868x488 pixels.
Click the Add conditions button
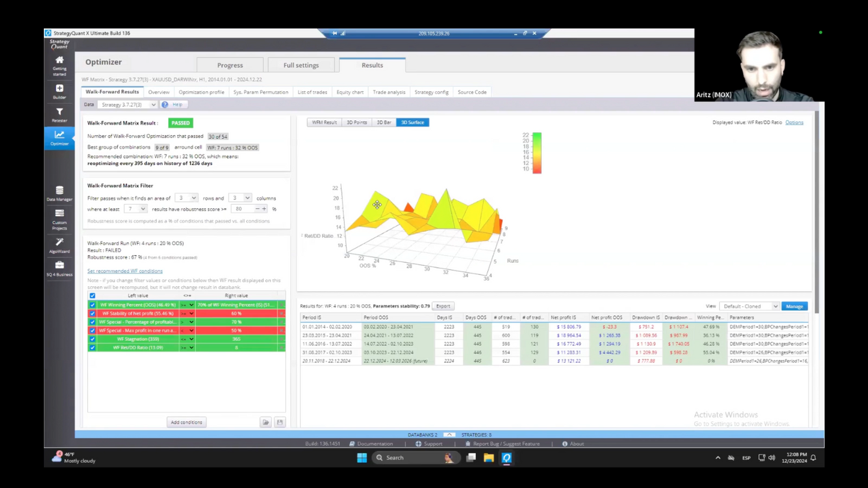(186, 423)
